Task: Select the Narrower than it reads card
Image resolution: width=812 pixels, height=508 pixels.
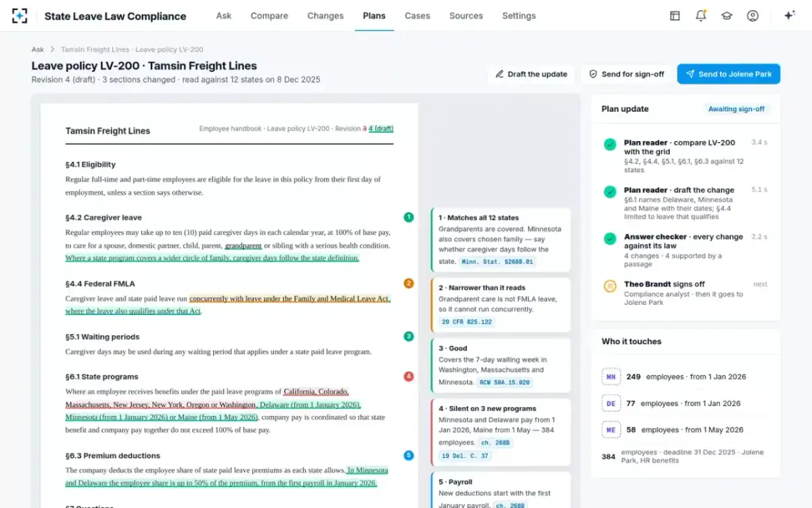Action: 501,305
